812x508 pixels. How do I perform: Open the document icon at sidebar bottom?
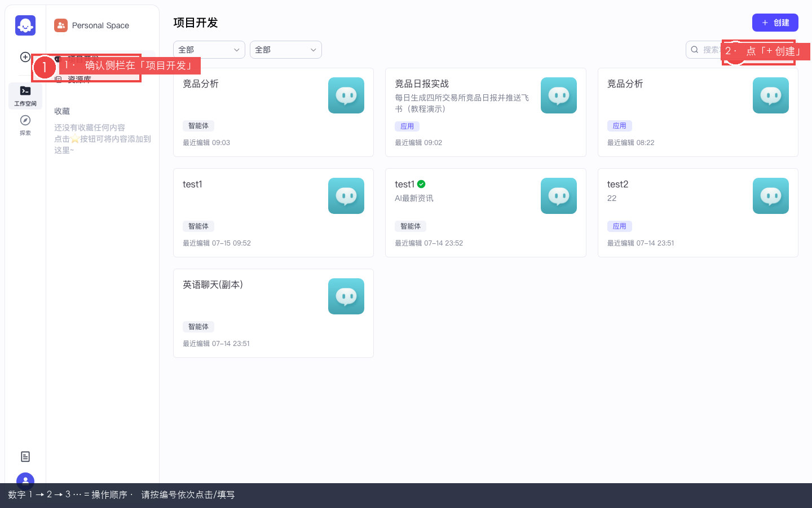pos(25,457)
